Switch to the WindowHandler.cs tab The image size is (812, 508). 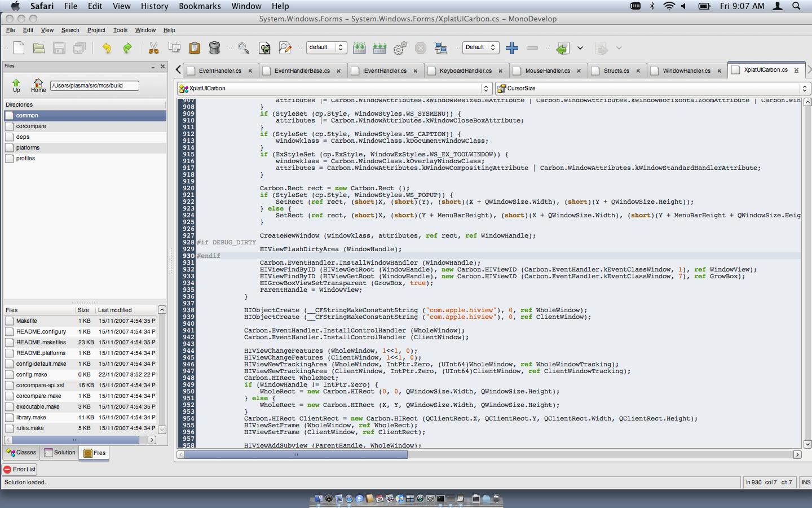click(x=686, y=71)
